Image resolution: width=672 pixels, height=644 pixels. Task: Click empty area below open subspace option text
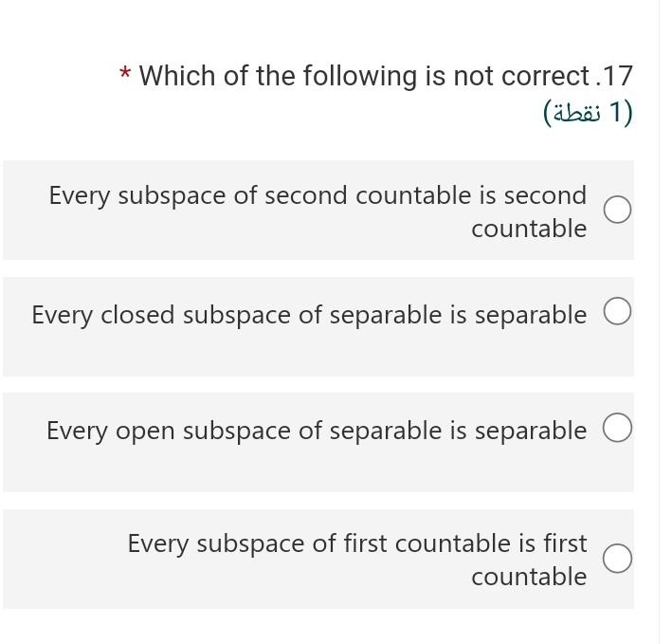coord(318,469)
